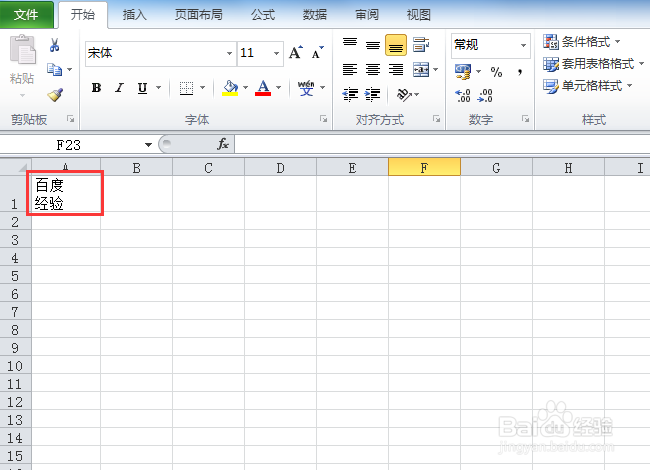The height and width of the screenshot is (470, 650).
Task: Open borders dropdown arrow
Action: (x=203, y=87)
